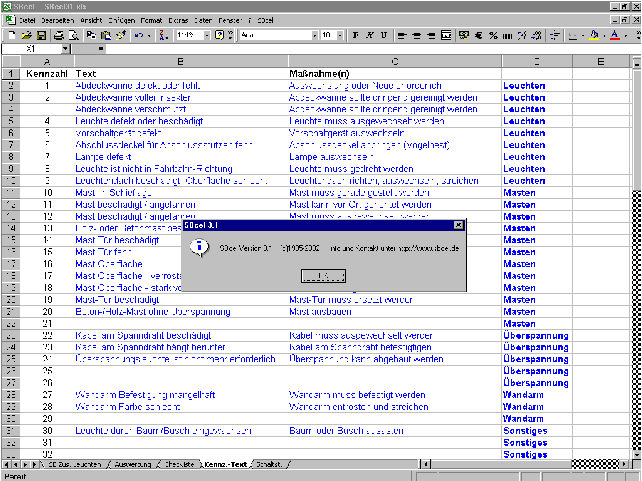
Task: Open the font name dropdown
Action: (315, 36)
